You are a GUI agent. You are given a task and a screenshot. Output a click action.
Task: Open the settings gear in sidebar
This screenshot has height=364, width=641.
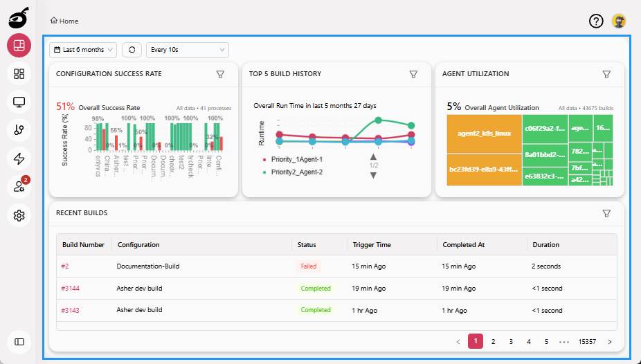tap(19, 216)
